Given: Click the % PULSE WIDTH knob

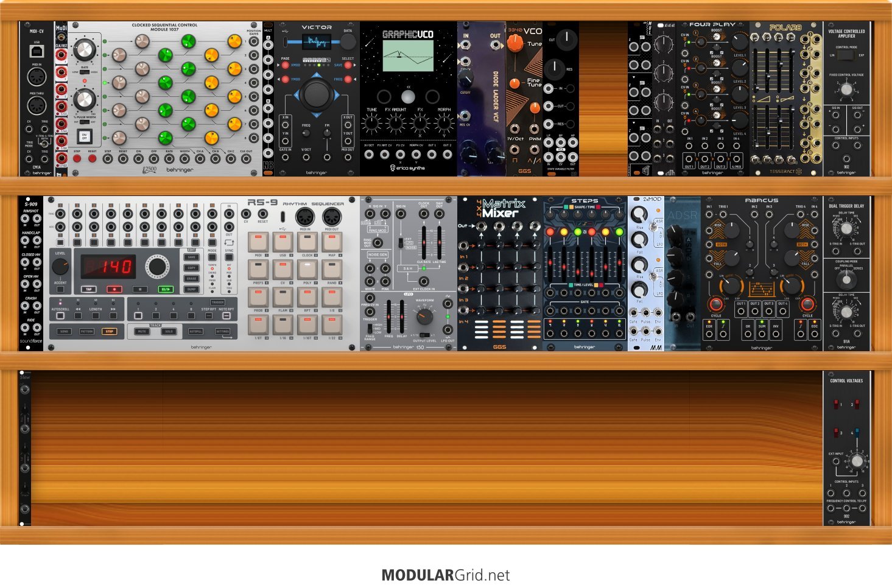Looking at the screenshot, I should coord(85,99).
